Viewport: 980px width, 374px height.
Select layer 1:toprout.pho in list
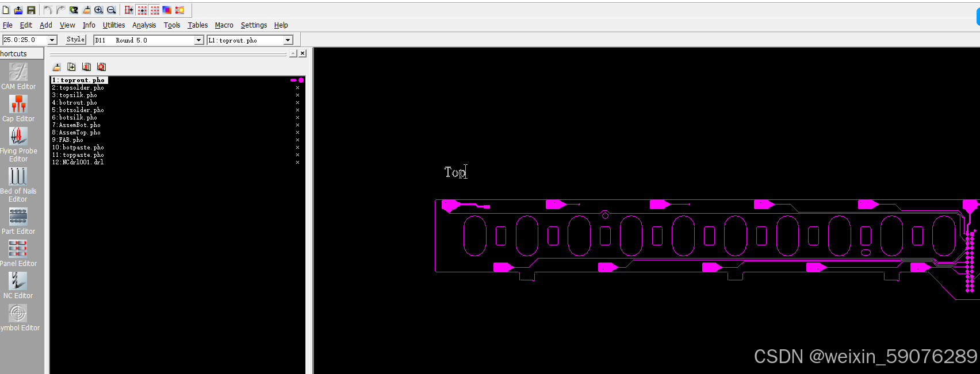pyautogui.click(x=79, y=80)
